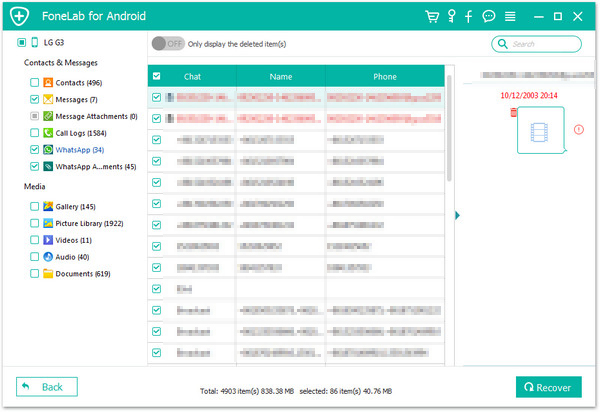Check the Call Logs (1584) checkbox
Screen dimensions: 600x412
click(x=34, y=133)
